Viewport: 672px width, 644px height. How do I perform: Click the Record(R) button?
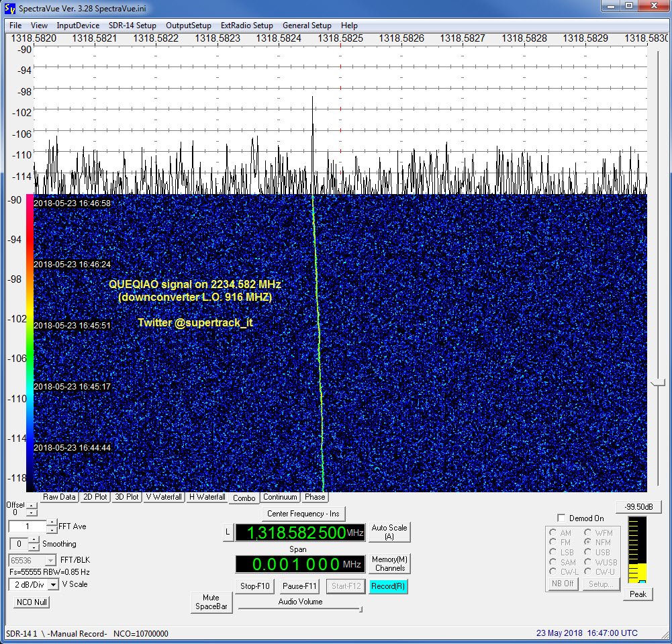point(388,586)
